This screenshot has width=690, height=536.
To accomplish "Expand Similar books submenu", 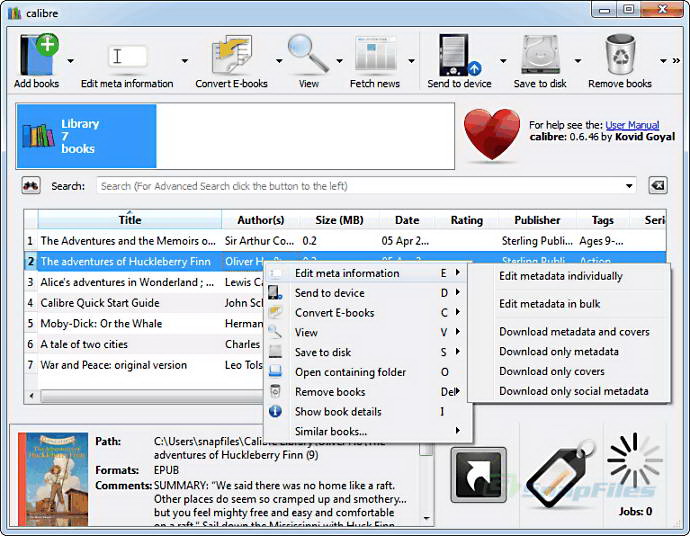I will (x=366, y=431).
